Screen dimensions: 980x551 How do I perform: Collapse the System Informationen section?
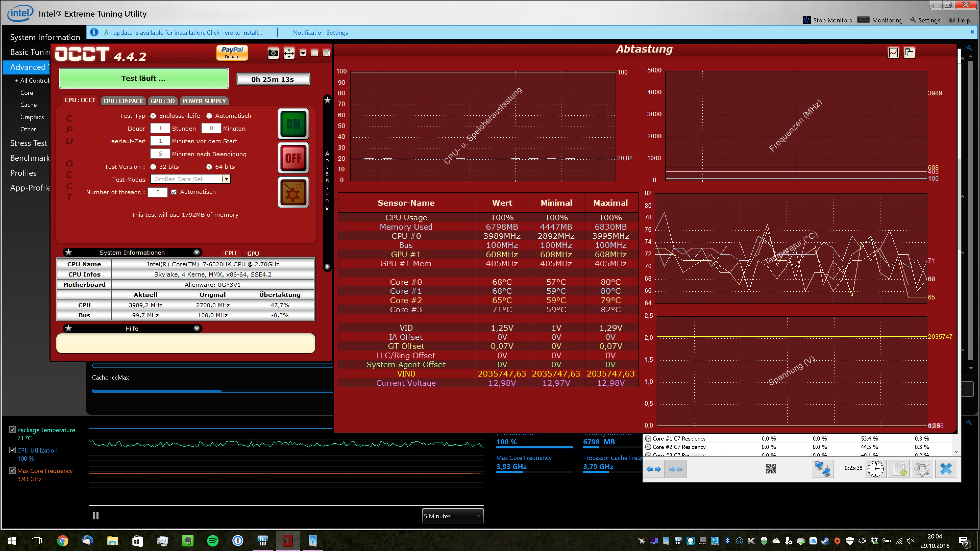tap(197, 252)
